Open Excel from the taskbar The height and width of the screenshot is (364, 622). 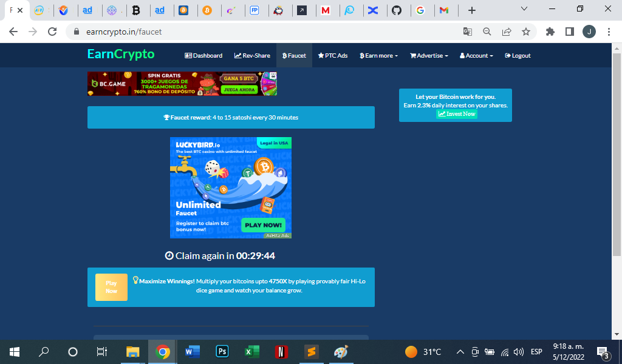252,352
